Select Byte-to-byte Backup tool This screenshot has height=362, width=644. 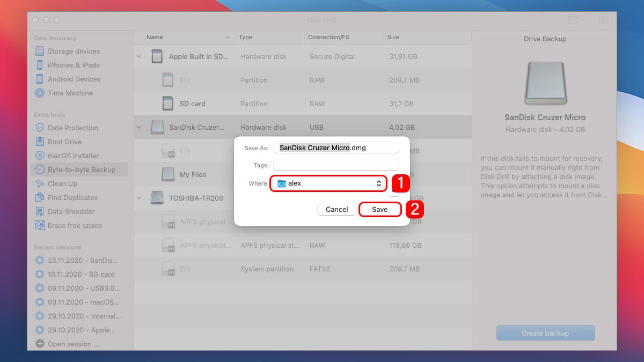click(x=80, y=169)
